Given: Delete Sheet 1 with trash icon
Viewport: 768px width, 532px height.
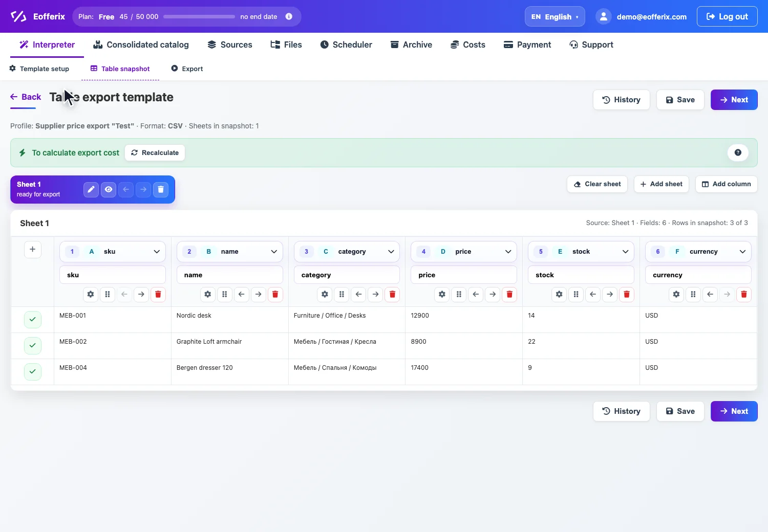Looking at the screenshot, I should [161, 189].
